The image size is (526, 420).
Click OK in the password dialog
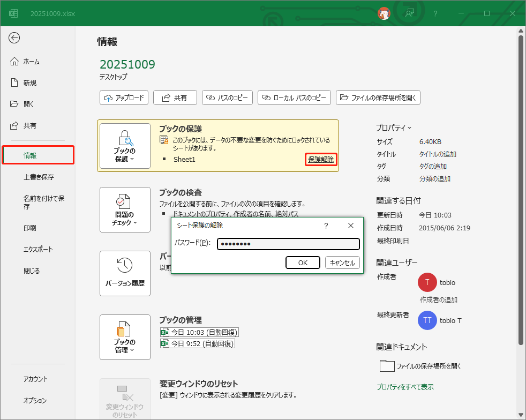tap(303, 262)
